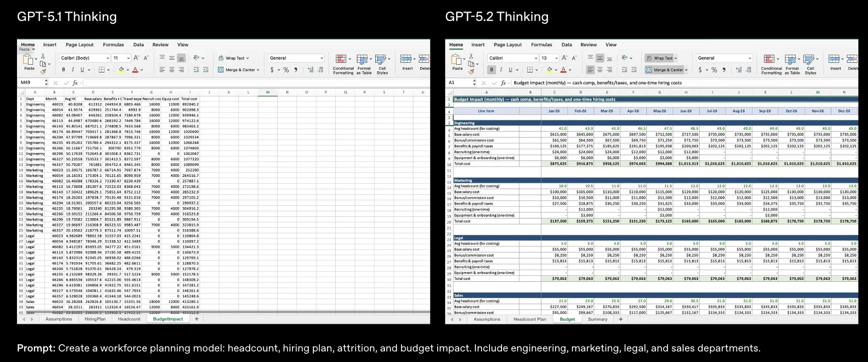Image resolution: width=868 pixels, height=362 pixels.
Task: Toggle Italic in right Excel window
Action: click(501, 70)
